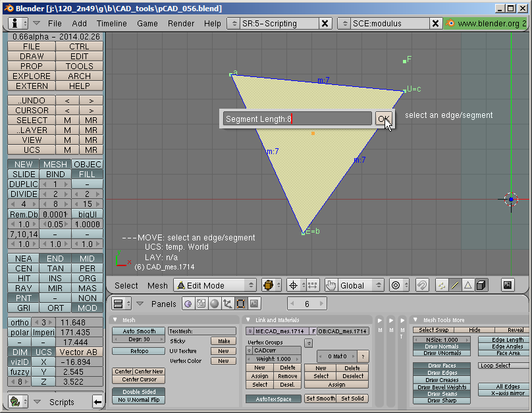Click the Segment Length input field
Screen dimensions: 532x413
tap(297, 119)
